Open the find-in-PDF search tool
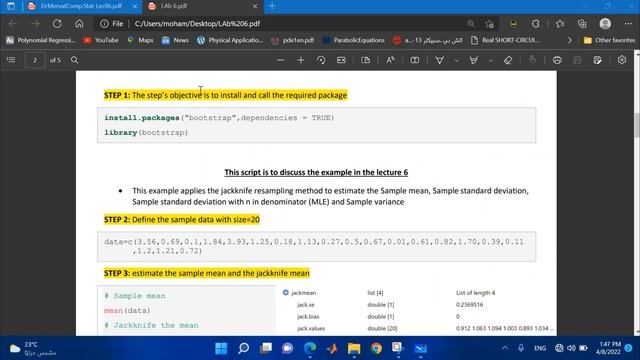This screenshot has height=360, width=640. point(74,60)
